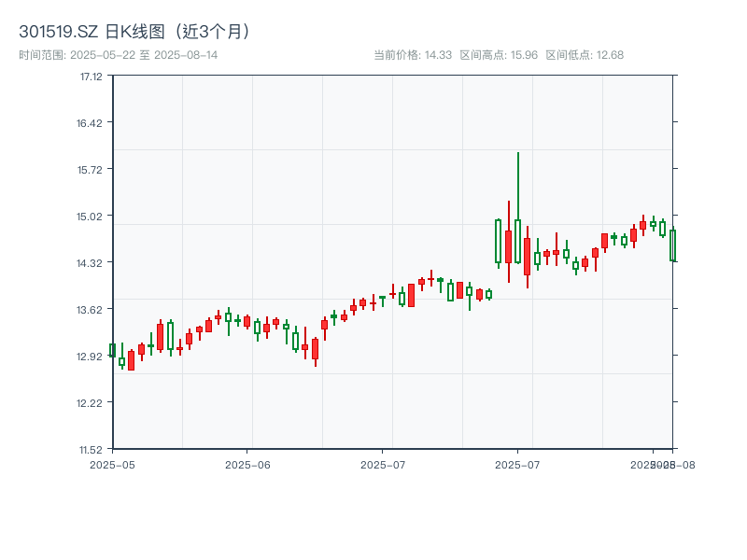The height and width of the screenshot is (560, 747).
Task: Click the 14.32 y-axis label
Action: [x=89, y=264]
